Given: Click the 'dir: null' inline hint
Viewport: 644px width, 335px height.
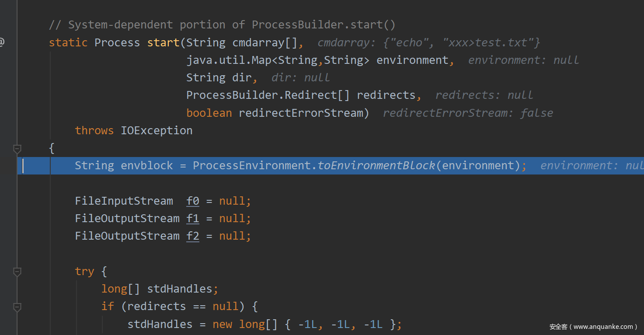Looking at the screenshot, I should (x=300, y=78).
